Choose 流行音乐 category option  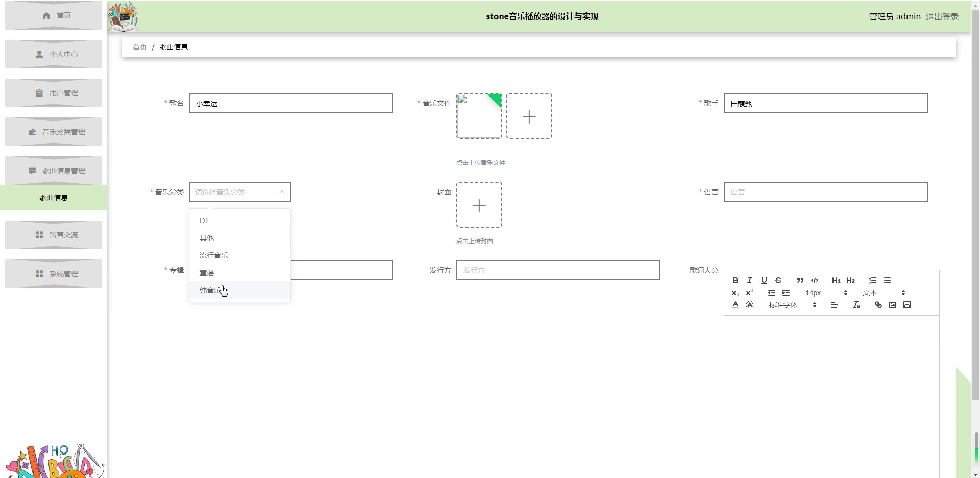240,255
